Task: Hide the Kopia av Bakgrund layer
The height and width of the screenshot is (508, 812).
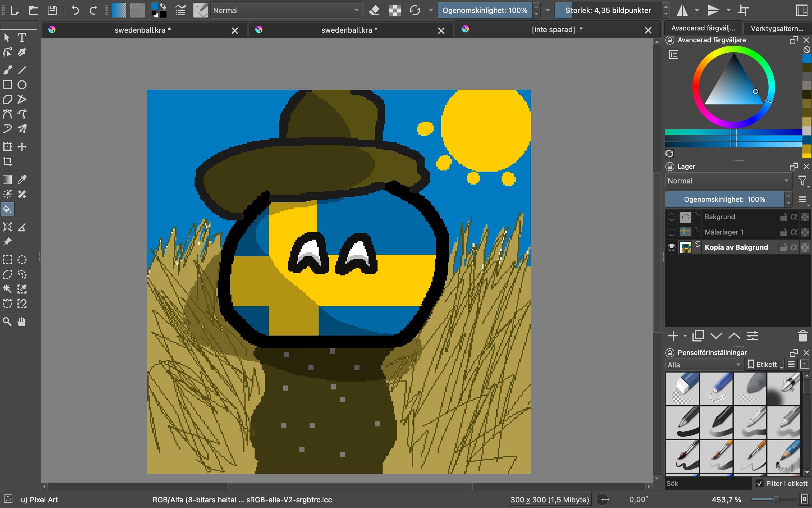Action: click(x=671, y=247)
